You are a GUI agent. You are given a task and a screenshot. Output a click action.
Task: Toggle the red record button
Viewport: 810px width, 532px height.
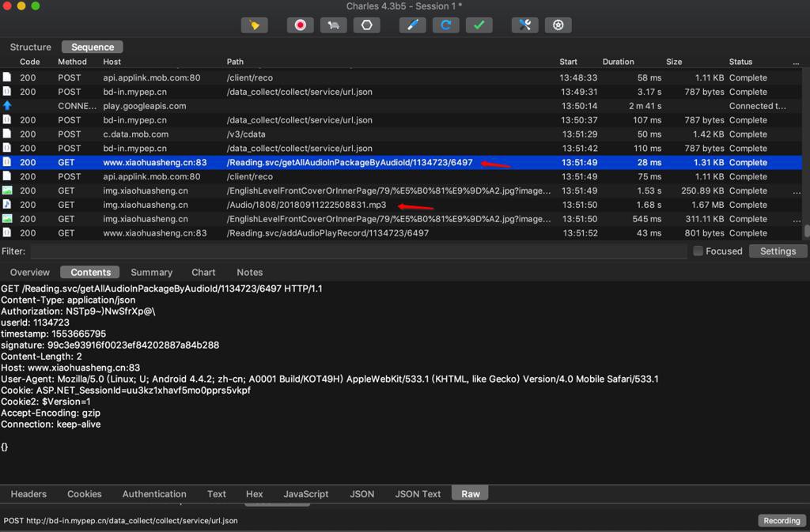300,25
